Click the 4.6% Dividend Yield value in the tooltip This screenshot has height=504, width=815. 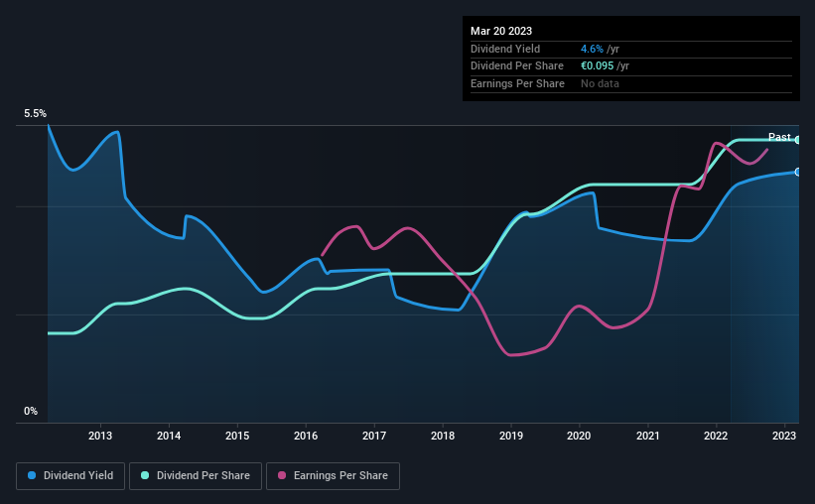click(x=592, y=49)
